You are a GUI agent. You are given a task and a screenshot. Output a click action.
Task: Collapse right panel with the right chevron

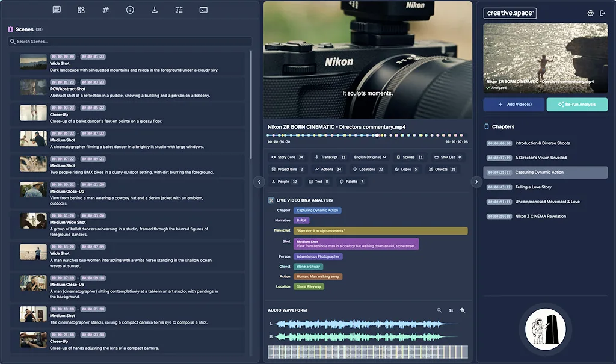(476, 182)
